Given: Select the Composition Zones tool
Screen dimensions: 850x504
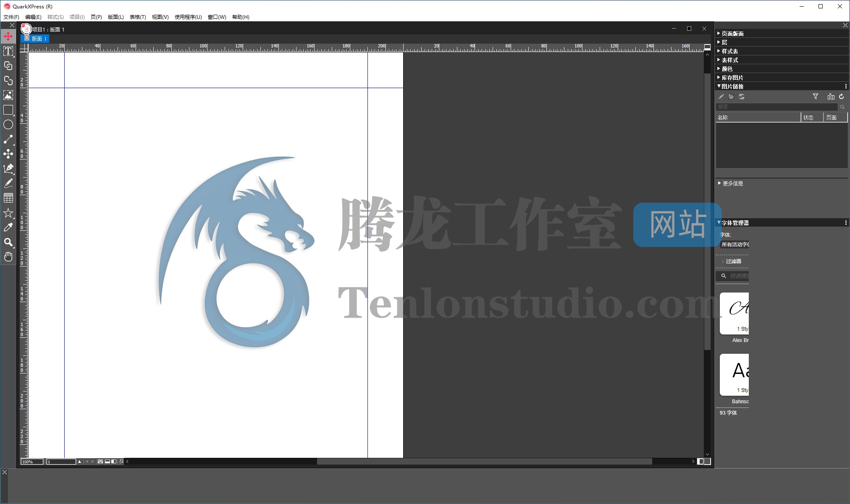Looking at the screenshot, I should pos(8,154).
